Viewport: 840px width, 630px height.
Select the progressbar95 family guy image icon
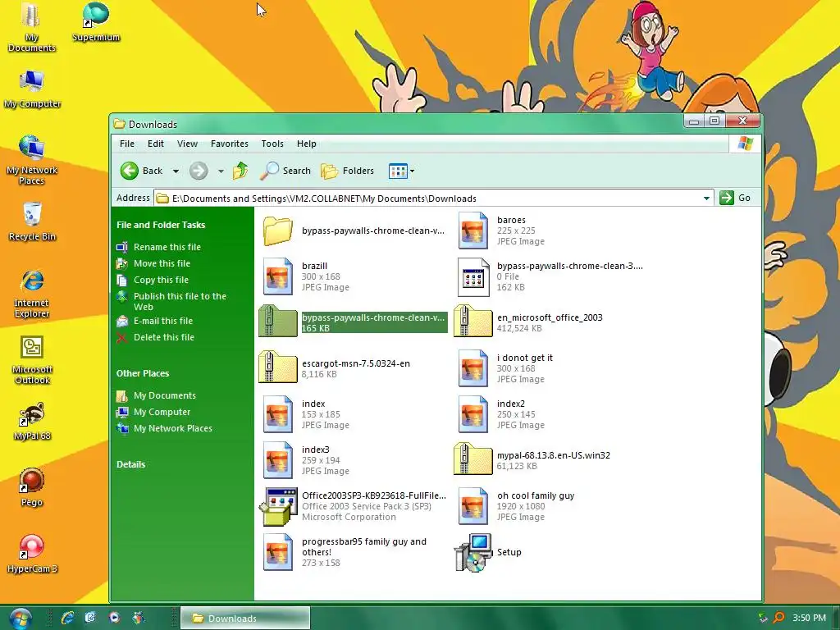pos(277,552)
